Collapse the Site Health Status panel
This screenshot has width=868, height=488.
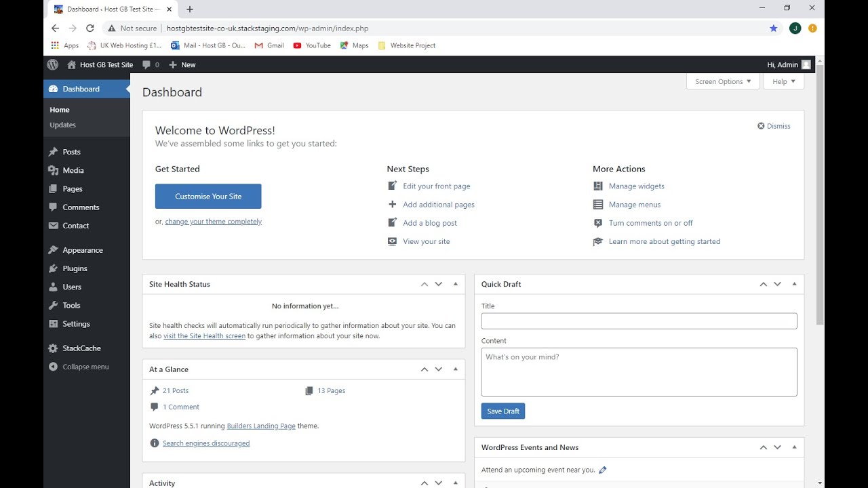[456, 284]
